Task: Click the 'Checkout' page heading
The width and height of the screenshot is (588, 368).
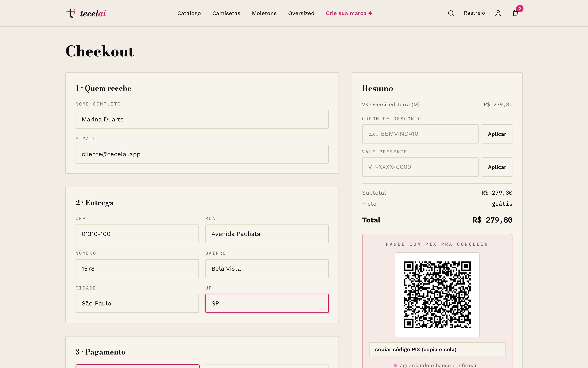Action: click(x=100, y=51)
